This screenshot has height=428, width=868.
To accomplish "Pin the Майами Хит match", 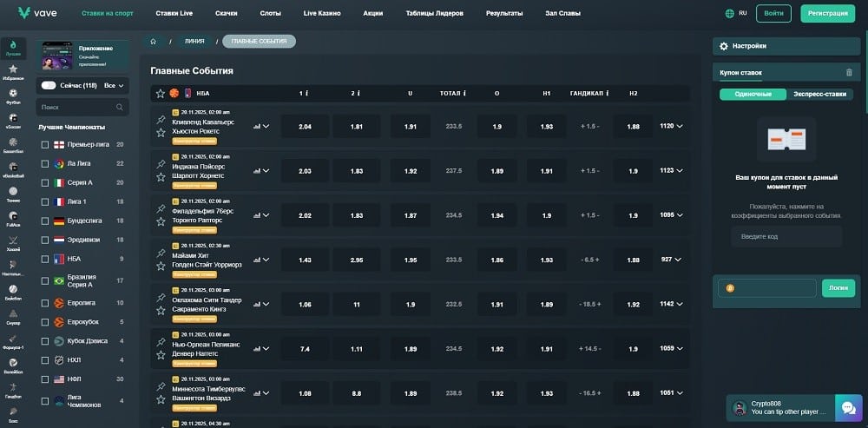I will point(161,253).
